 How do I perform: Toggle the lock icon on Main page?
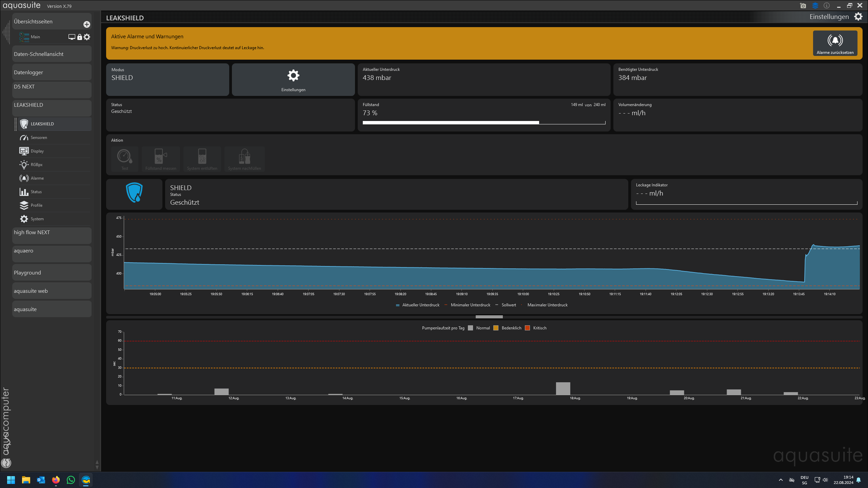click(x=79, y=37)
